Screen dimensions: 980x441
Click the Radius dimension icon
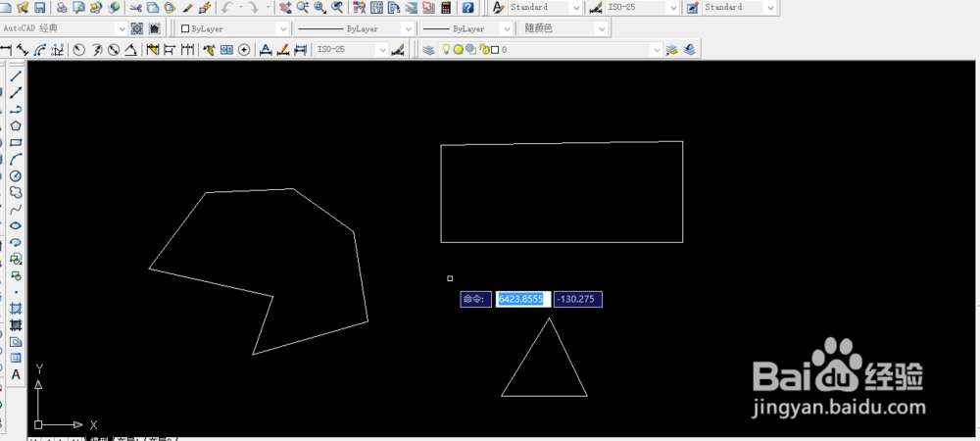(x=78, y=49)
